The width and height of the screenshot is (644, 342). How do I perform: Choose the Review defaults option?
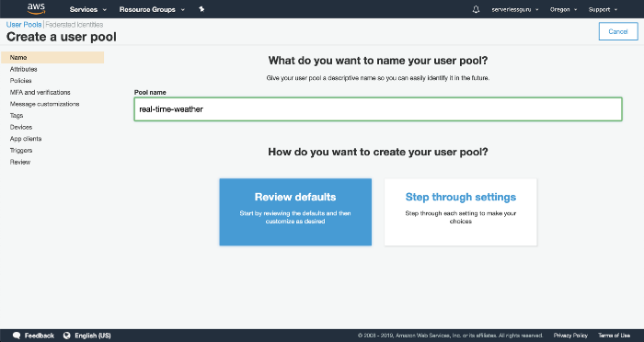(295, 211)
